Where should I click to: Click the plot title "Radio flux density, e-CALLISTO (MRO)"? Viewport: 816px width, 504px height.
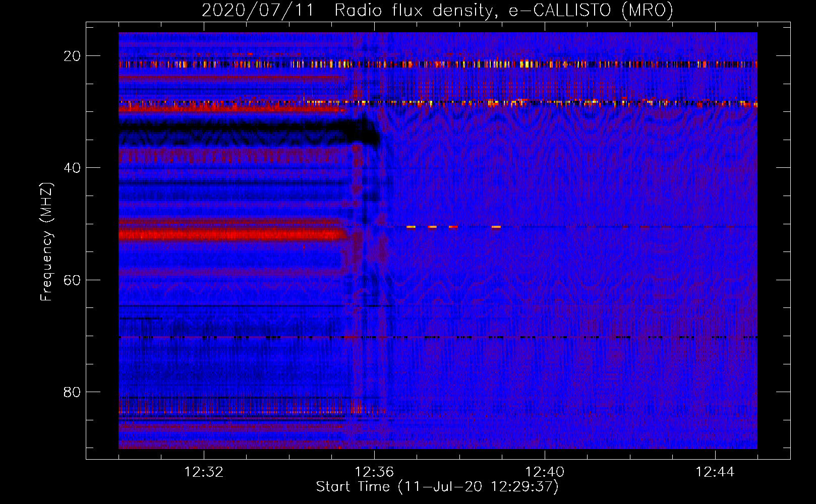(504, 10)
